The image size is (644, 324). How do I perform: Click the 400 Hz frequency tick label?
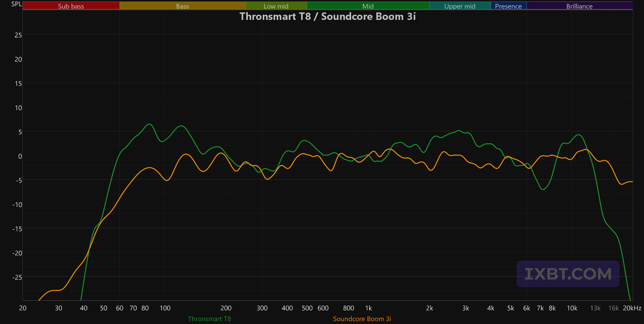pos(288,308)
